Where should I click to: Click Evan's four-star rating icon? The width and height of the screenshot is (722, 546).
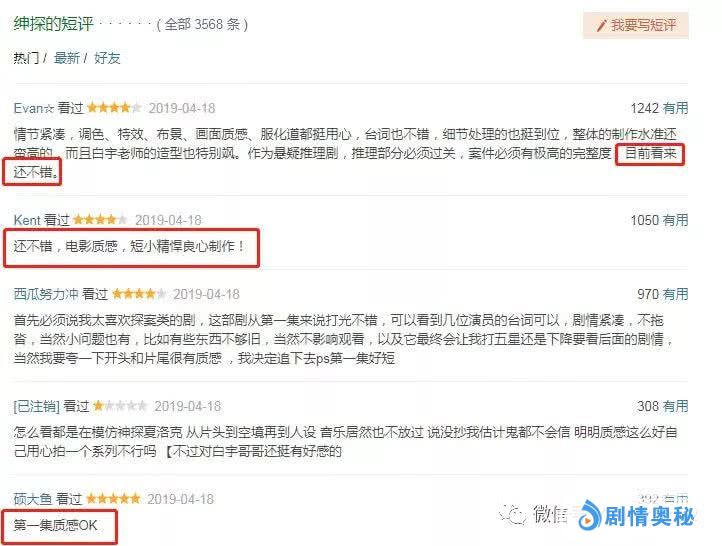pyautogui.click(x=114, y=108)
